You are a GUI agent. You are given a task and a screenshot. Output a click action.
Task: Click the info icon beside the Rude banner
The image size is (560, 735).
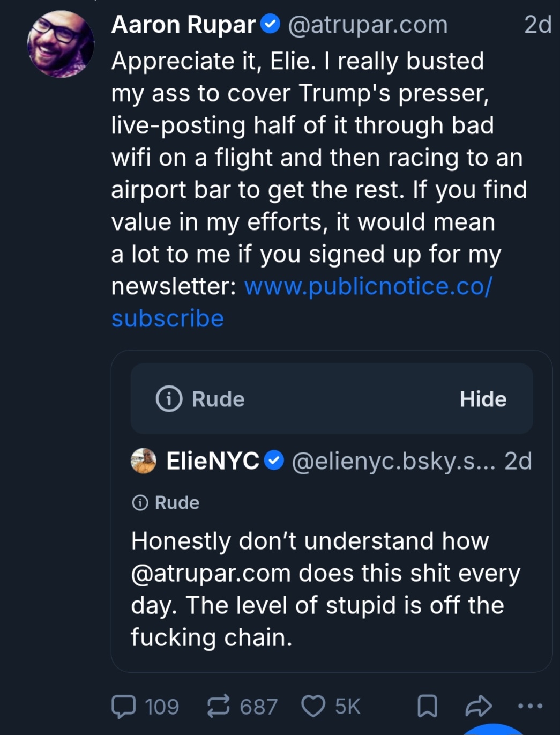pyautogui.click(x=169, y=399)
